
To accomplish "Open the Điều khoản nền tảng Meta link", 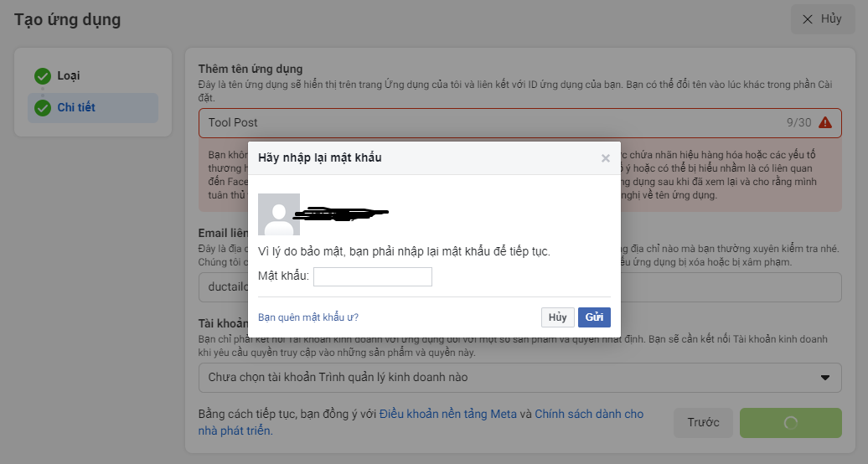I will (x=448, y=414).
